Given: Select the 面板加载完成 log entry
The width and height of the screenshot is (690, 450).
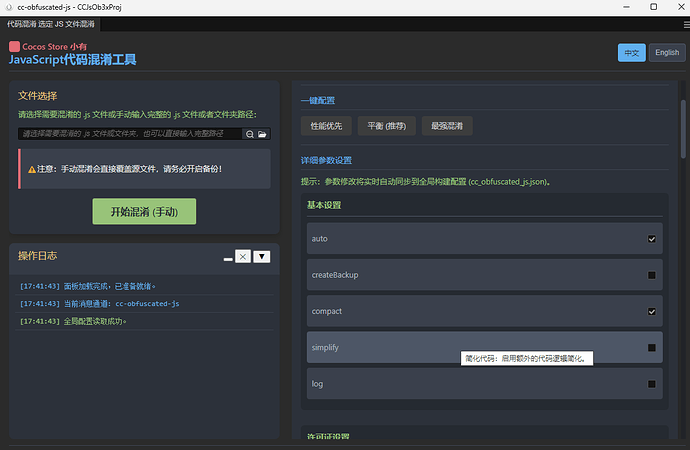Looking at the screenshot, I should [x=144, y=286].
